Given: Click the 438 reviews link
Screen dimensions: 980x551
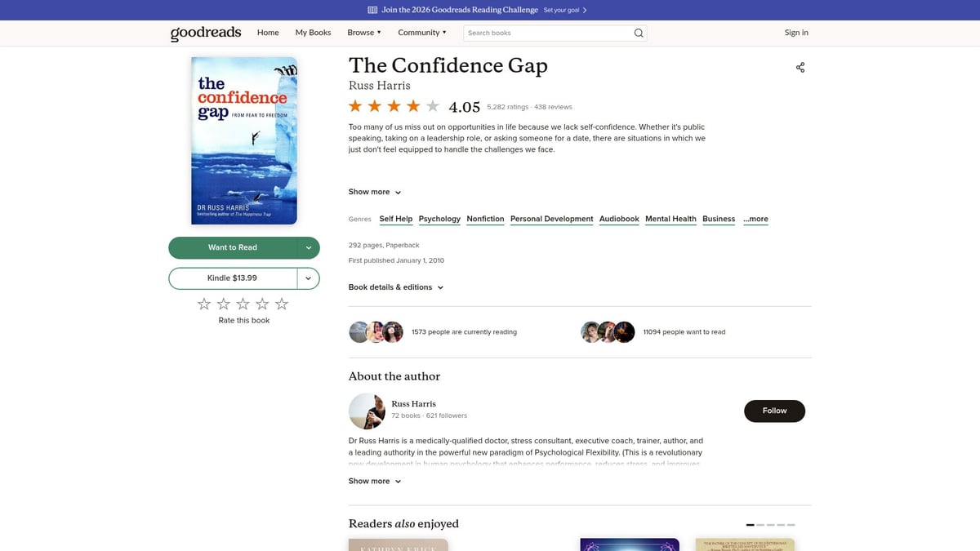Looking at the screenshot, I should pos(553,106).
